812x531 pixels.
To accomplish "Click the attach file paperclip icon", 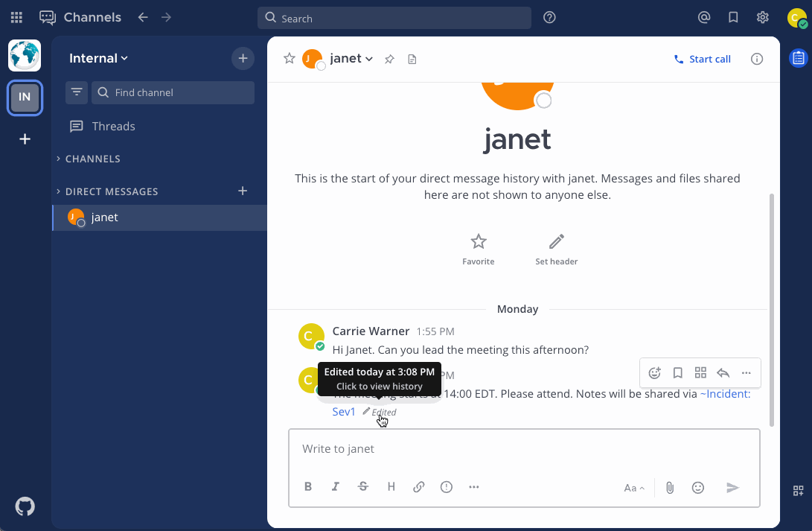I will (670, 488).
